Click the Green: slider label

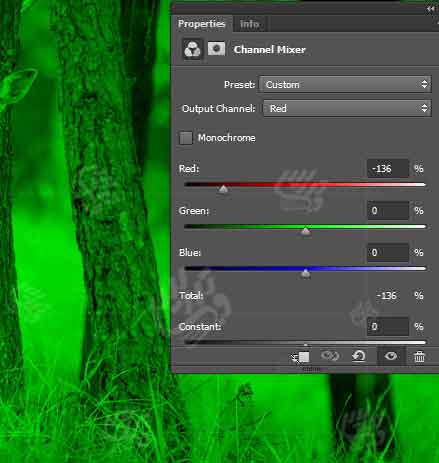coord(194,211)
